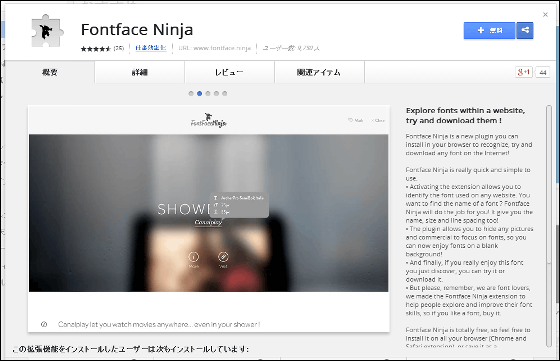
Task: Click the blue free install button
Action: tap(489, 30)
